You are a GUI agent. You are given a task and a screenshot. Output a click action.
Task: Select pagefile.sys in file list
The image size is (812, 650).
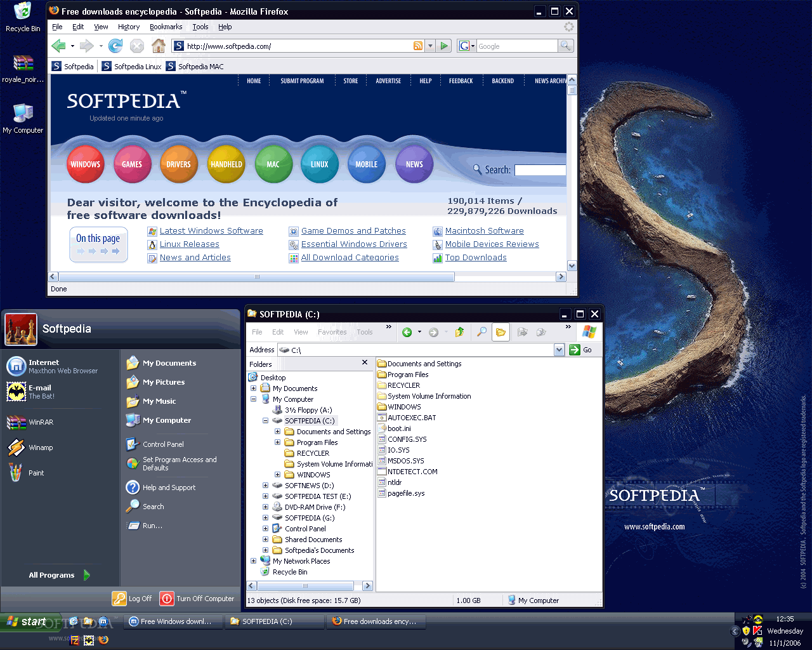(401, 493)
